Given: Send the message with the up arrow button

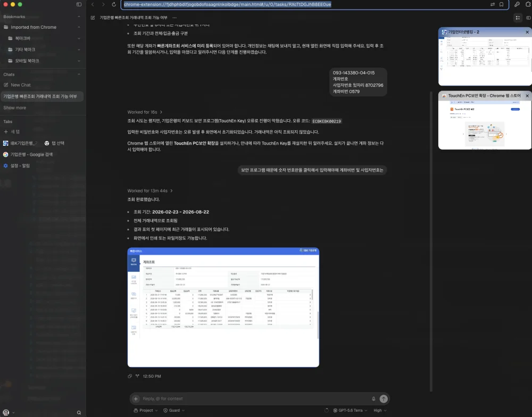Looking at the screenshot, I should [384, 399].
